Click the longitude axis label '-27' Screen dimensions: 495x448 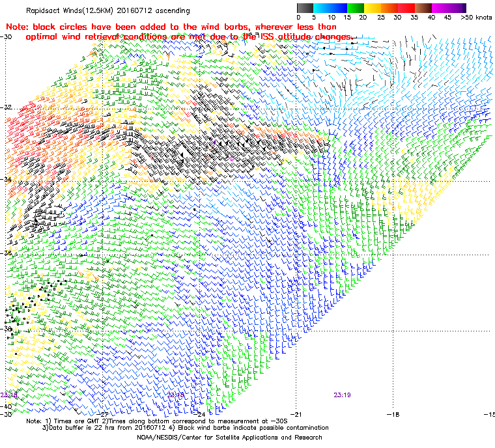click(x=103, y=414)
